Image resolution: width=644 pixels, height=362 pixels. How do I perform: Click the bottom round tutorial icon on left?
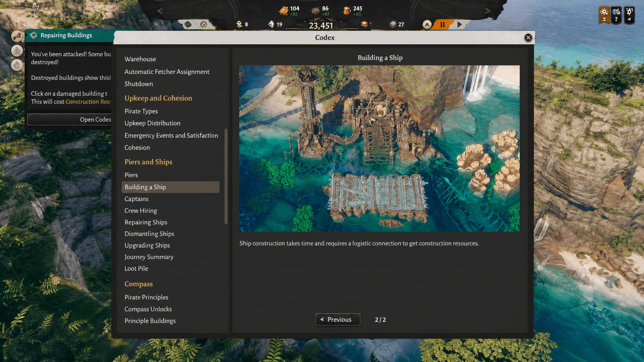[17, 65]
